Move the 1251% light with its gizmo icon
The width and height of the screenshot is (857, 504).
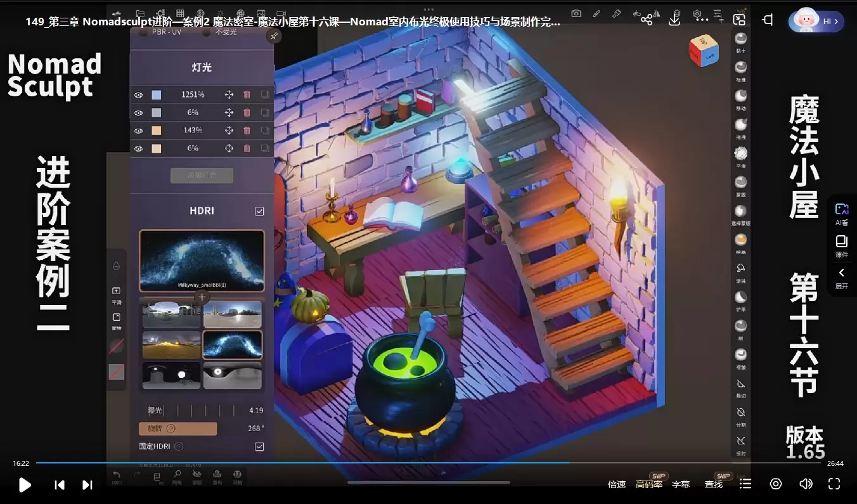[x=229, y=94]
